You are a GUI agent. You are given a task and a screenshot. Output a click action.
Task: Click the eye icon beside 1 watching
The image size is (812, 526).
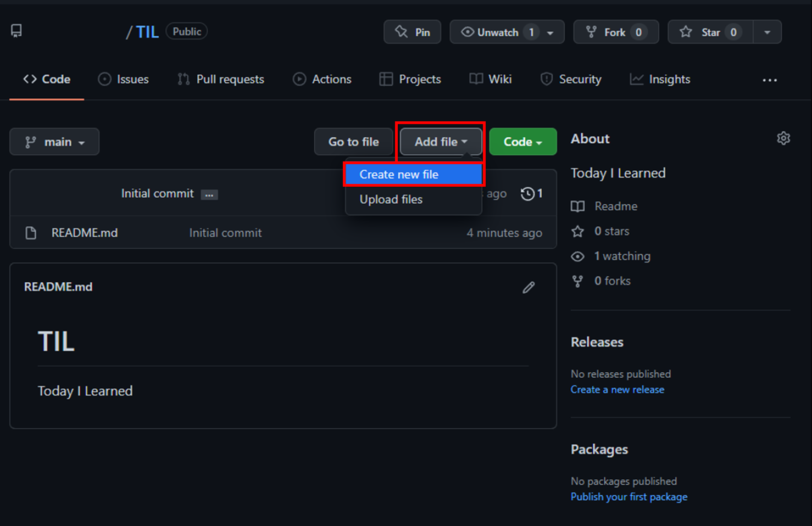[x=577, y=256]
